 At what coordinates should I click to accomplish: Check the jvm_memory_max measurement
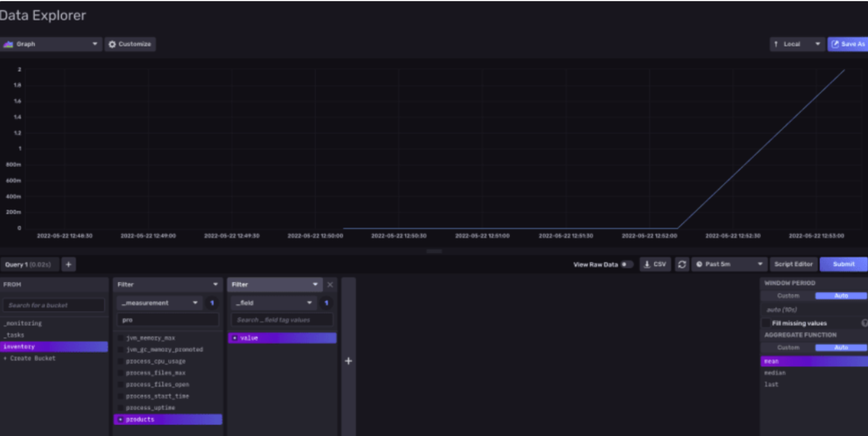121,338
